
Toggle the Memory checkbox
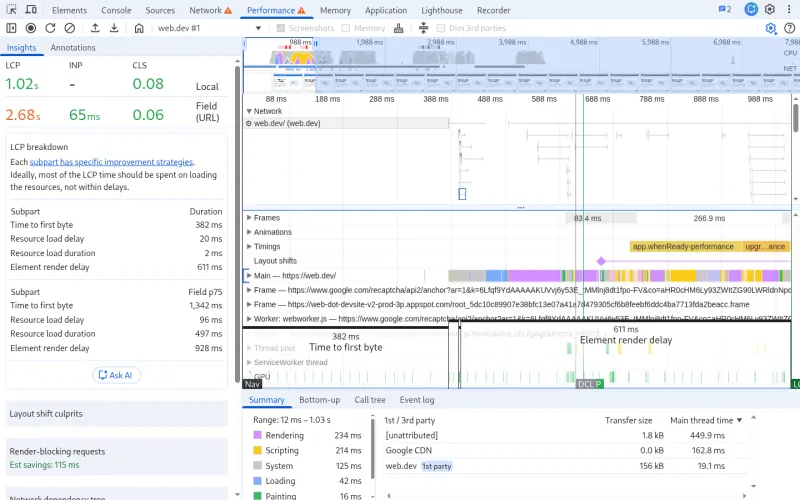pyautogui.click(x=346, y=28)
